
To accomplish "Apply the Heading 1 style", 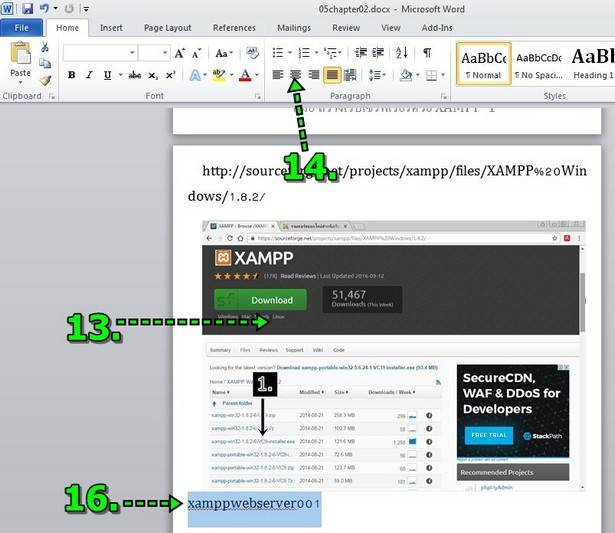I will (592, 64).
